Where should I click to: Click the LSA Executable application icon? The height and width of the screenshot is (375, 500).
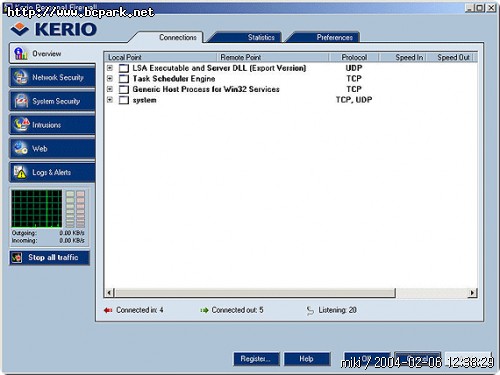(x=124, y=68)
